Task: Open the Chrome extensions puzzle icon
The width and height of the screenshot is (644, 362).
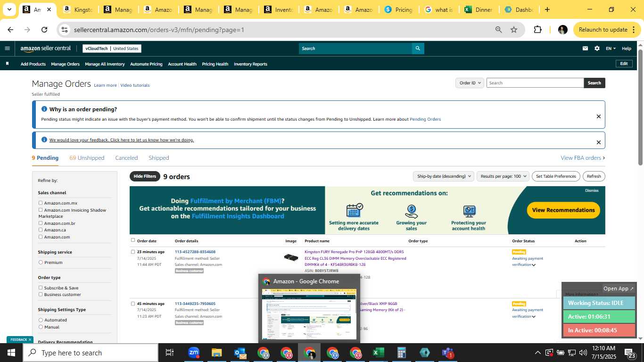Action: click(537, 30)
